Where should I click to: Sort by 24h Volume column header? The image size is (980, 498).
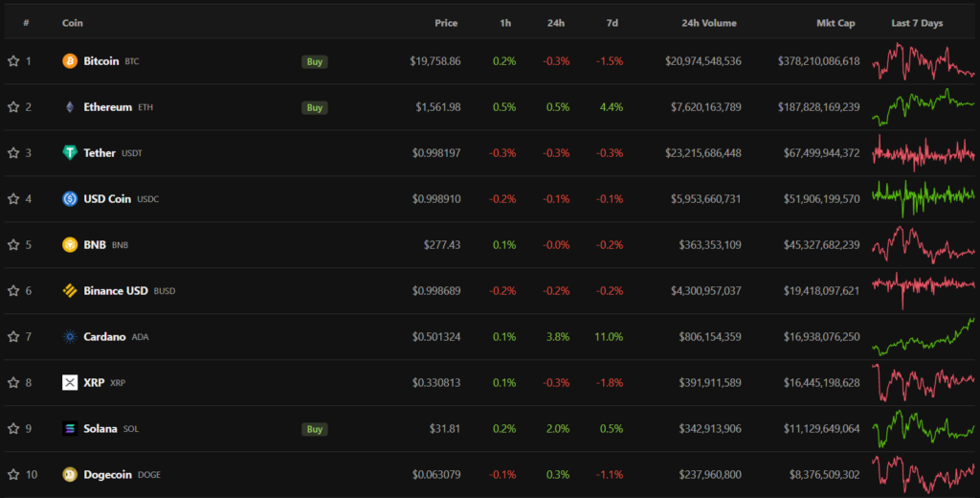[709, 23]
